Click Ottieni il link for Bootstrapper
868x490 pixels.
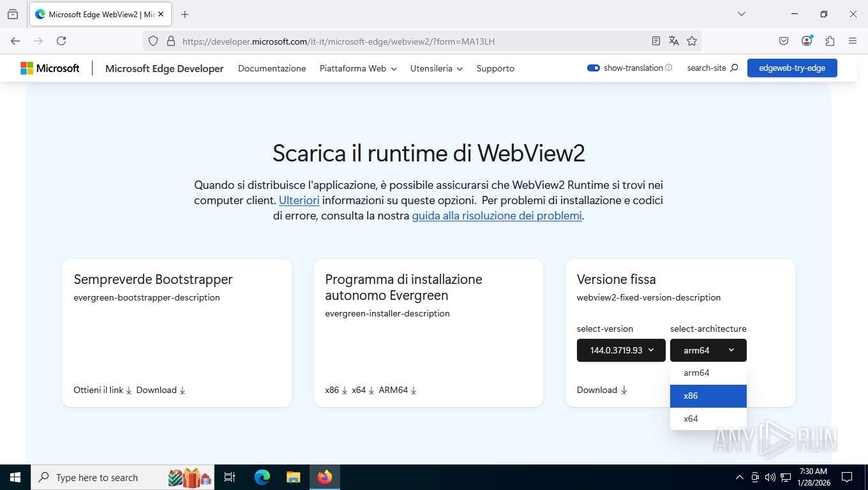pos(103,390)
